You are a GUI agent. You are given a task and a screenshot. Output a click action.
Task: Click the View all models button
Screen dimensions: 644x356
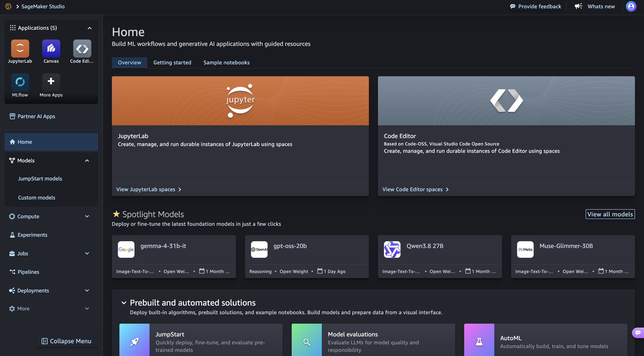(610, 214)
